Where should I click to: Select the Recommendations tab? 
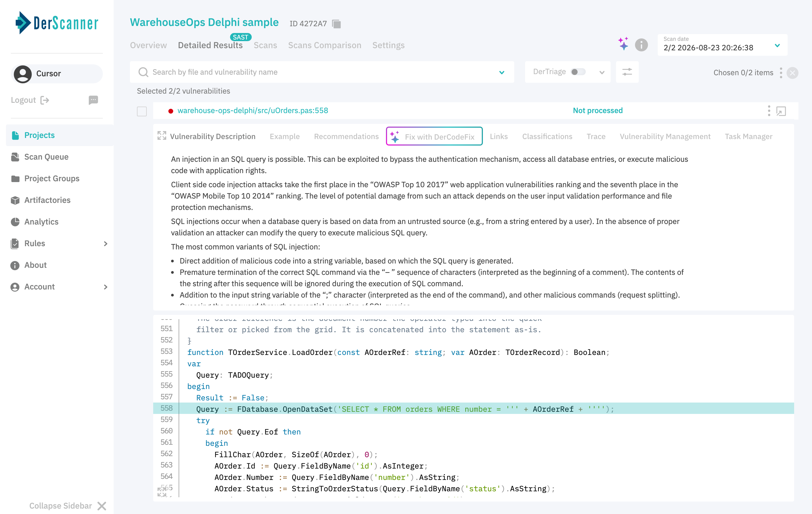pos(346,136)
